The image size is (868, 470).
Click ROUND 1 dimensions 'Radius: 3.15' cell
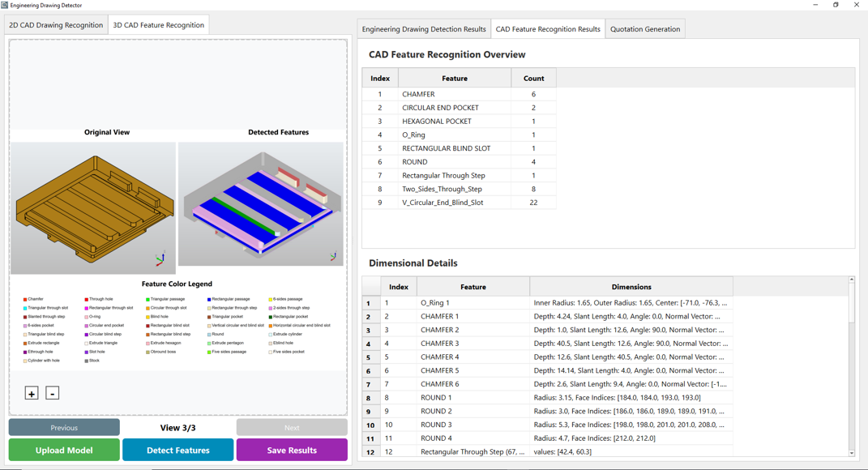(x=631, y=398)
